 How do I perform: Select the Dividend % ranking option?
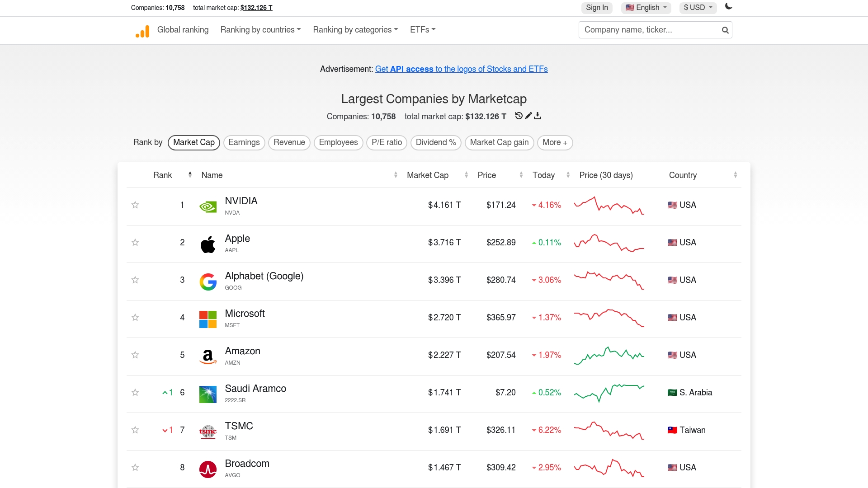click(435, 142)
